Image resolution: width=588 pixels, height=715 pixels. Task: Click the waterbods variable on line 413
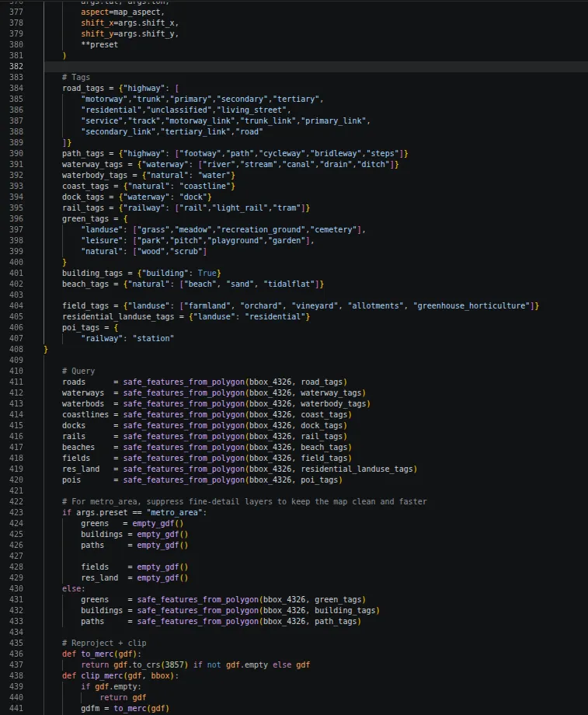(83, 404)
